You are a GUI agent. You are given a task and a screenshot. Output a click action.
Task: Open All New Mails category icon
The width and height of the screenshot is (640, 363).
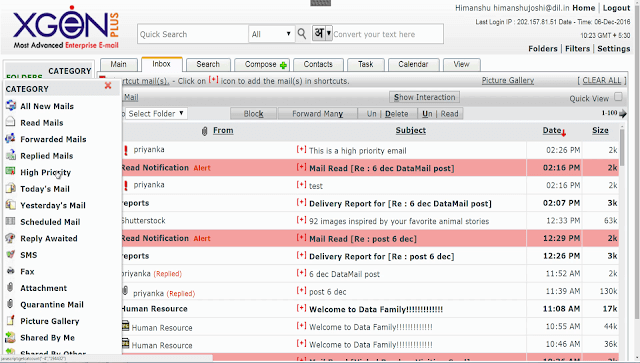point(11,106)
